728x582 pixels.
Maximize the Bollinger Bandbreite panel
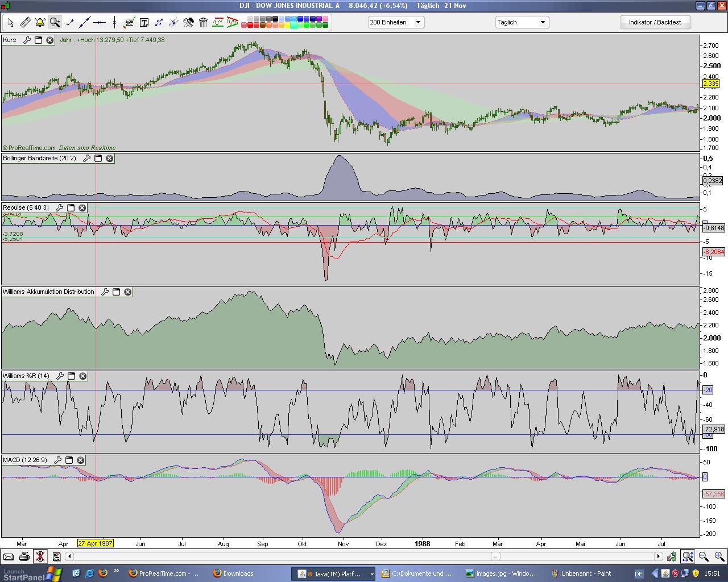coord(98,158)
